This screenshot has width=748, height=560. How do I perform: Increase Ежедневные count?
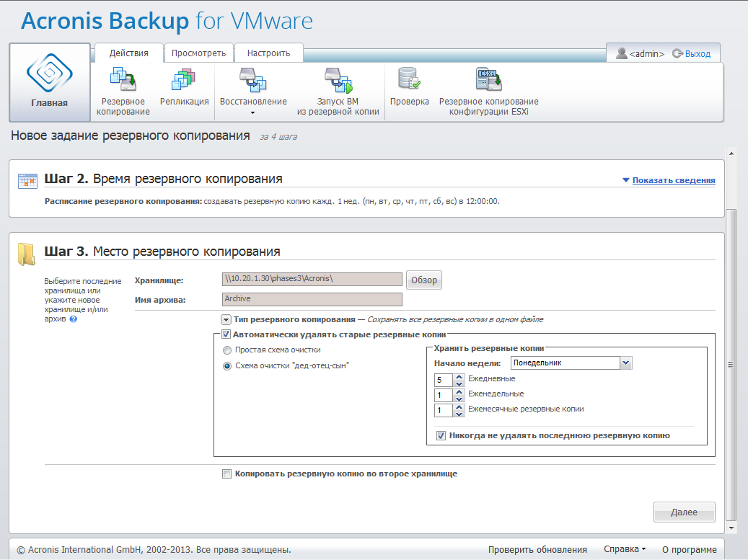pyautogui.click(x=459, y=376)
